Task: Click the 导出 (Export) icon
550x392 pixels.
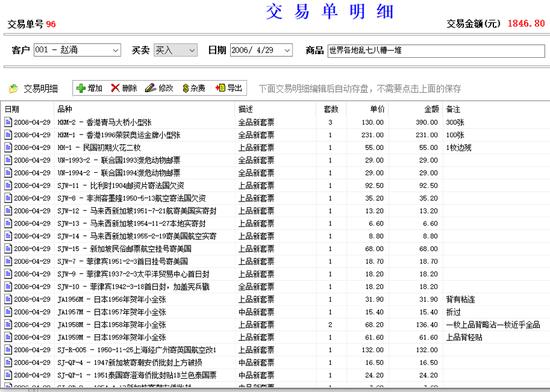Action: tap(220, 88)
